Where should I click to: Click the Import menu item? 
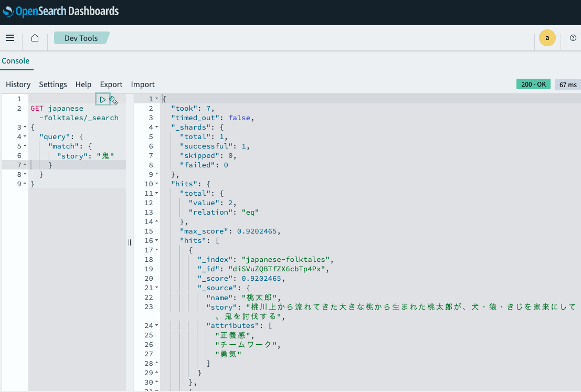tap(143, 84)
